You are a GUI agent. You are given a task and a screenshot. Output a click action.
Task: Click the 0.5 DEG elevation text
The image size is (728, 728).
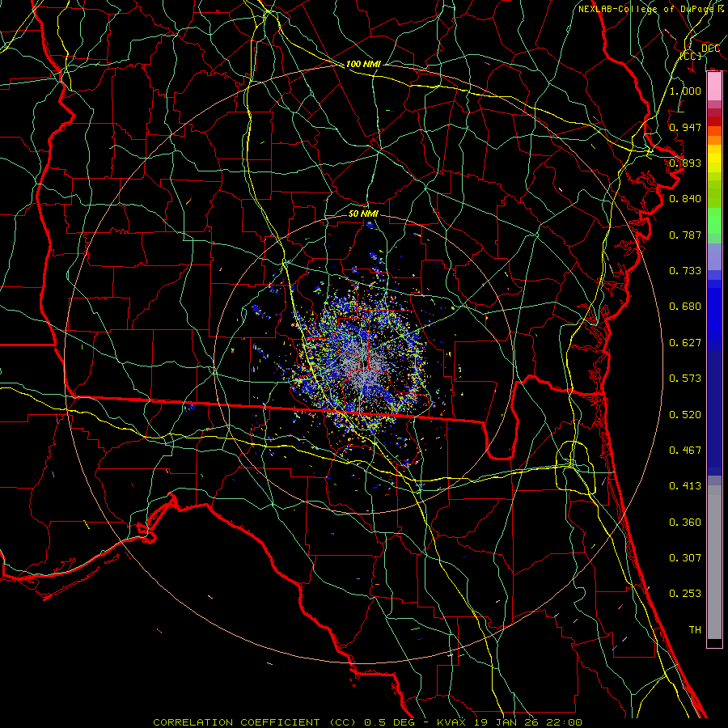pos(389,722)
